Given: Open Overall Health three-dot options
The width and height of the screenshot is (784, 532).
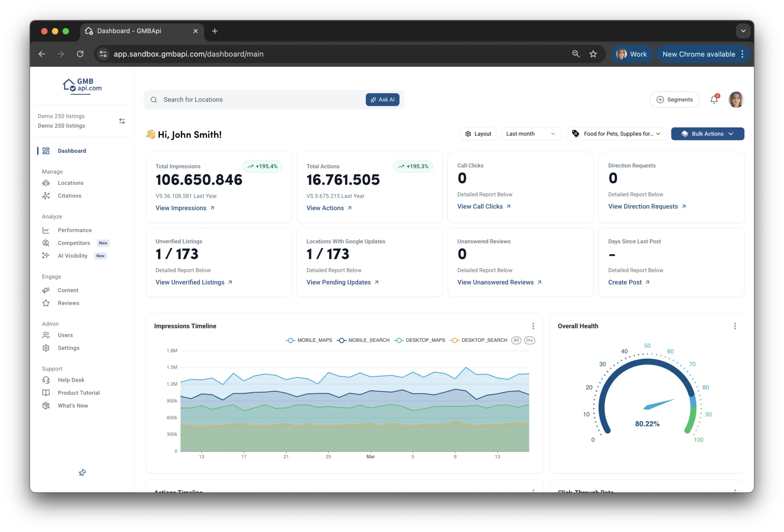Looking at the screenshot, I should 735,326.
